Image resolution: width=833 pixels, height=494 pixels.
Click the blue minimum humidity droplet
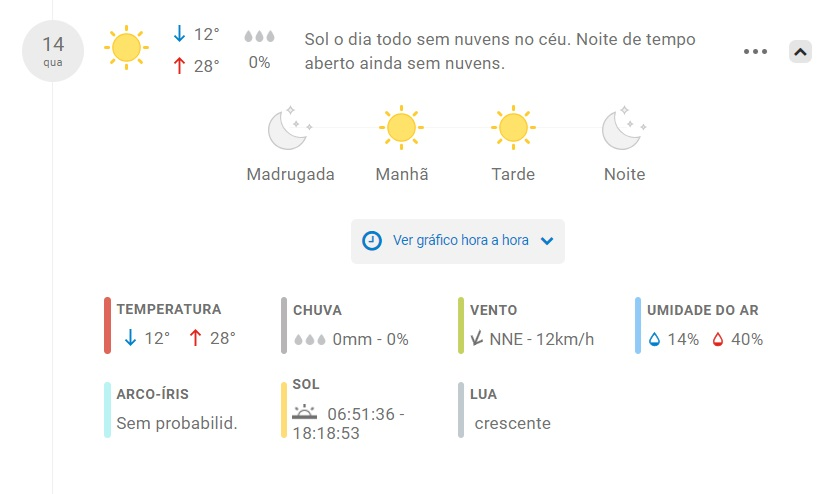coord(654,339)
